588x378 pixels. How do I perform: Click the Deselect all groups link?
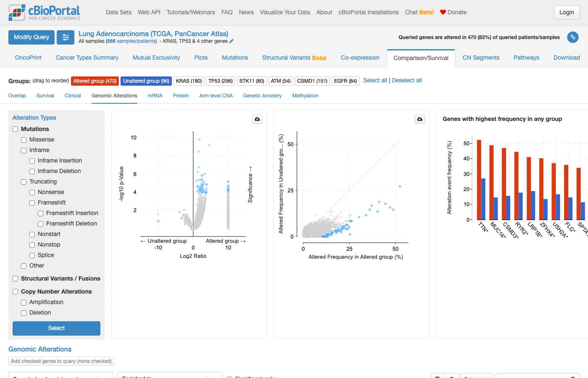click(407, 80)
